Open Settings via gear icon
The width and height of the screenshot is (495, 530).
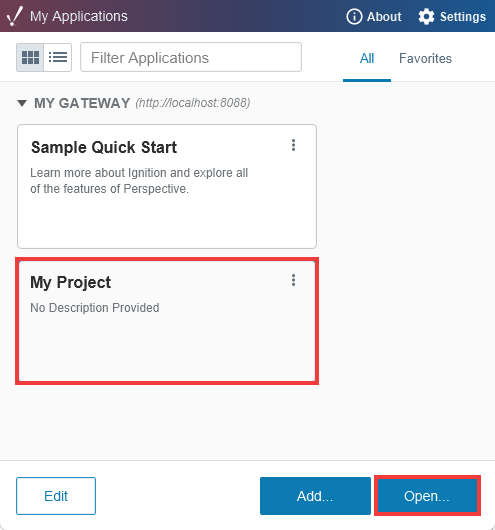pyautogui.click(x=426, y=17)
